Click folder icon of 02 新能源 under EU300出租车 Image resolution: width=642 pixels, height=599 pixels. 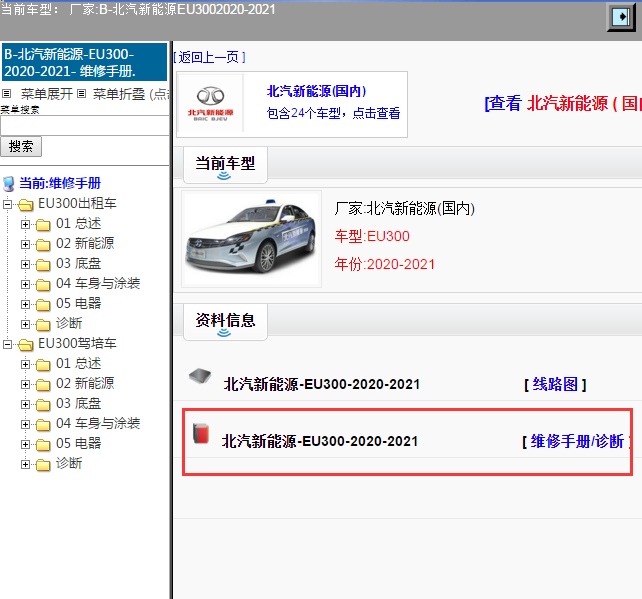[43, 244]
